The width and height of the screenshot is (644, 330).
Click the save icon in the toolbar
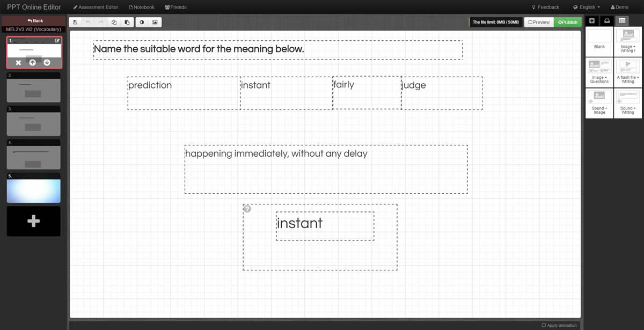[75, 23]
